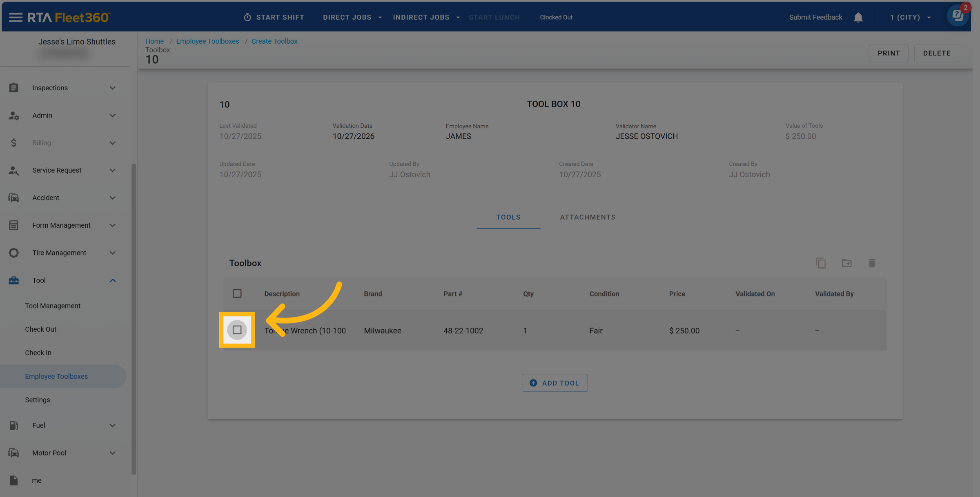Open the hamburger navigation menu
This screenshot has width=980, height=497.
pos(16,17)
